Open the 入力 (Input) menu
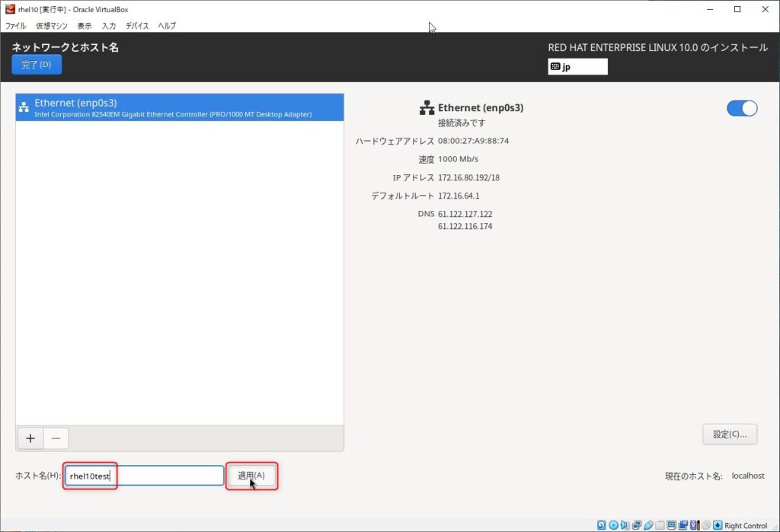 tap(109, 26)
